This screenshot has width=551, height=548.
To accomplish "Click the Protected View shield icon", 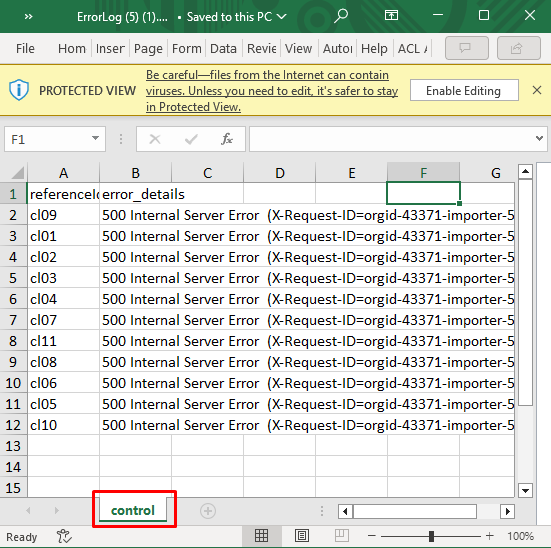I will [19, 90].
